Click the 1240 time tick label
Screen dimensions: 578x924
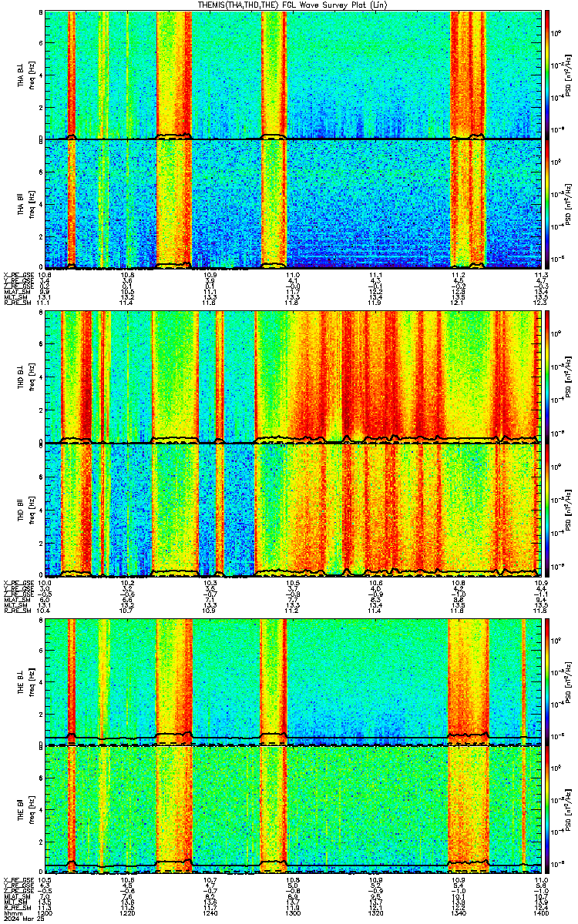210,913
